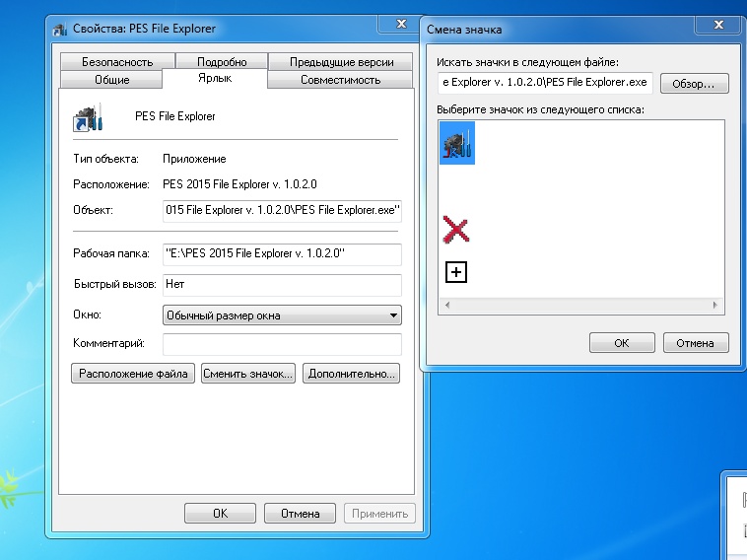This screenshot has width=747, height=560.
Task: Expand the Окно window size dropdown
Action: click(x=282, y=315)
